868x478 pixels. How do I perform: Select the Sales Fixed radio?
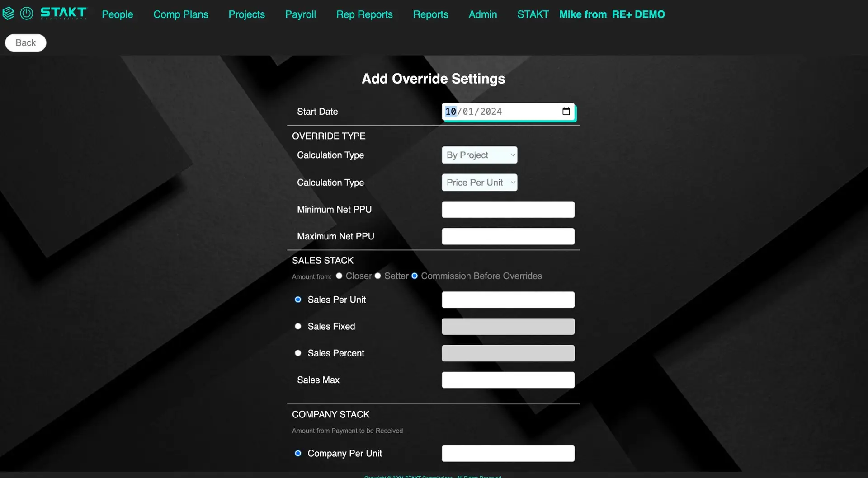click(x=298, y=326)
